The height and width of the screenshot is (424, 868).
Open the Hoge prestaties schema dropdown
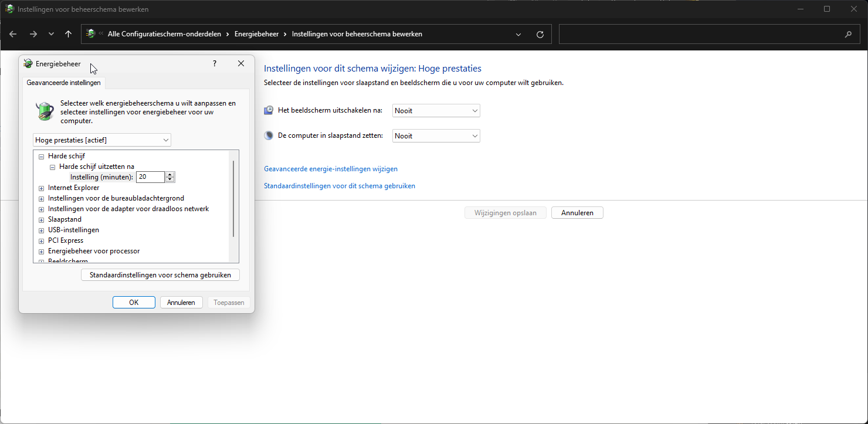(102, 140)
